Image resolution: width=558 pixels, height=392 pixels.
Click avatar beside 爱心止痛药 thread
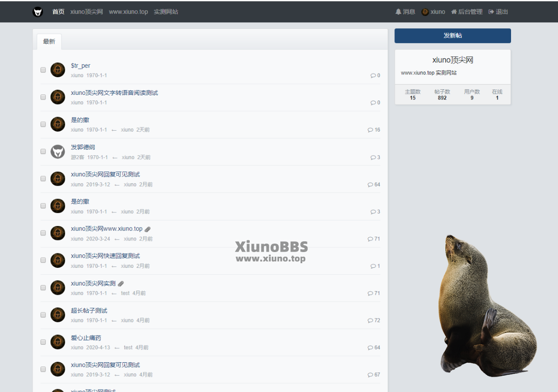click(58, 342)
